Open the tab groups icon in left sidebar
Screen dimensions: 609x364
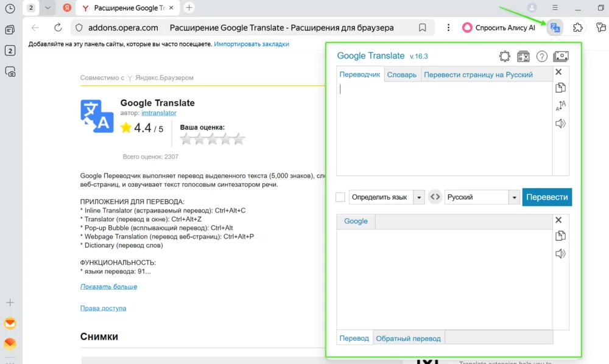(10, 30)
